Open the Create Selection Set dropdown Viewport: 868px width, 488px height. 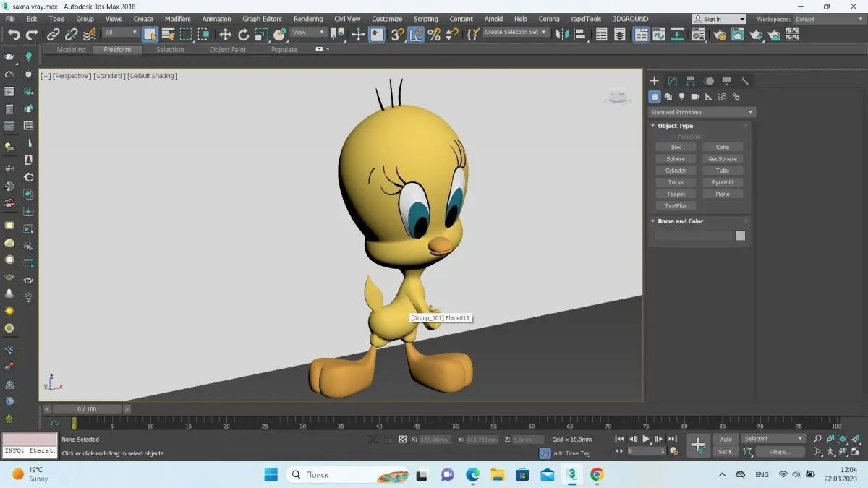[x=516, y=33]
